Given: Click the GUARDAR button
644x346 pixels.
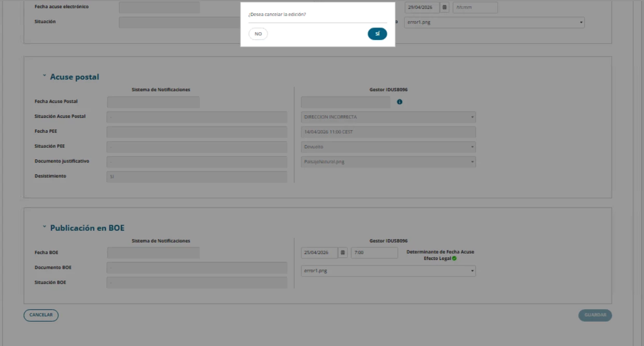Looking at the screenshot, I should [595, 315].
